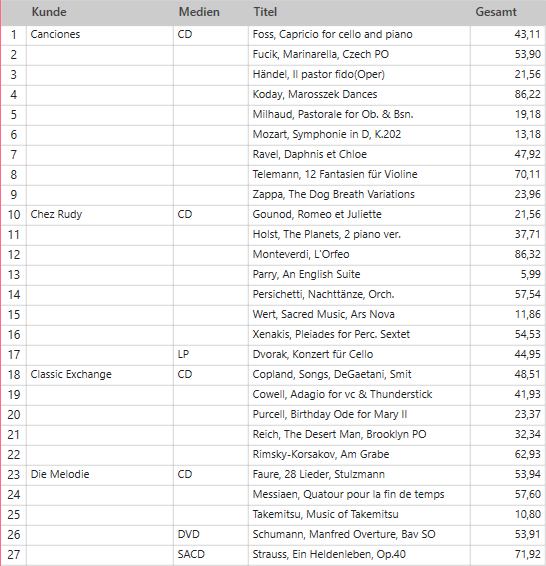The height and width of the screenshot is (566, 546).
Task: Select row header number 10
Action: (14, 215)
